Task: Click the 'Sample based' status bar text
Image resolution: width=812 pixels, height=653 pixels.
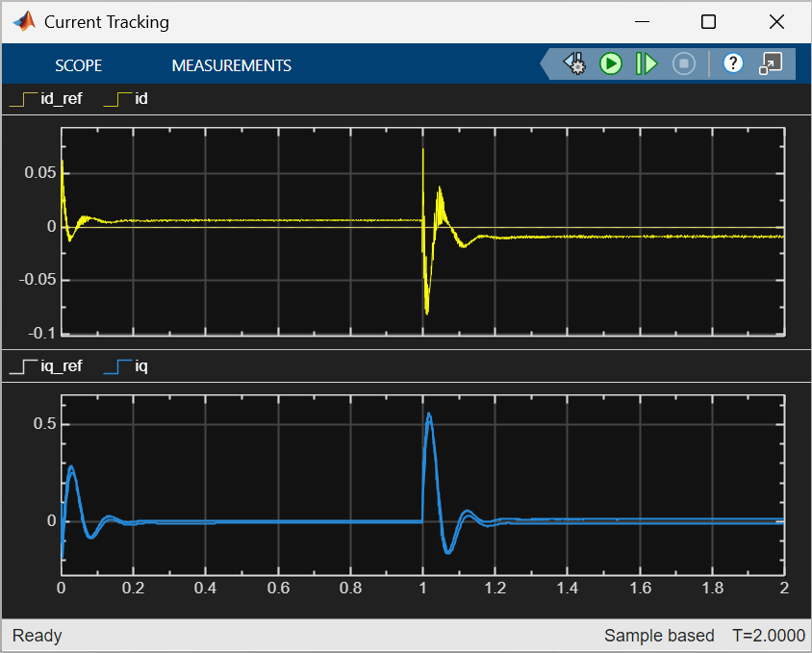Action: (659, 636)
